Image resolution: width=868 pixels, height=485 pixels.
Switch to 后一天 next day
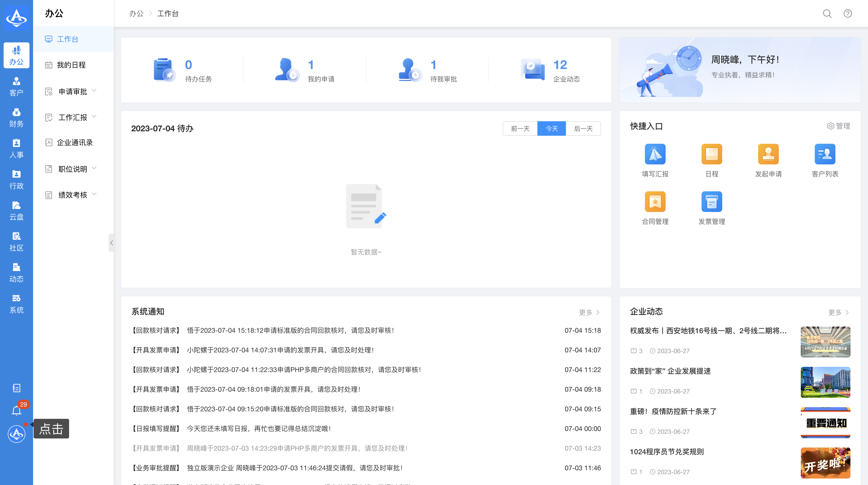point(583,128)
